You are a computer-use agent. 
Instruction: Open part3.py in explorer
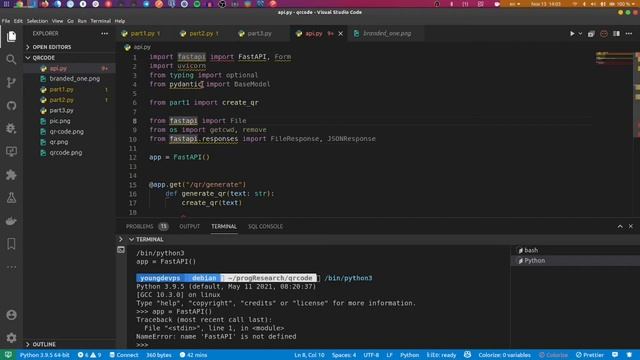[x=69, y=111]
